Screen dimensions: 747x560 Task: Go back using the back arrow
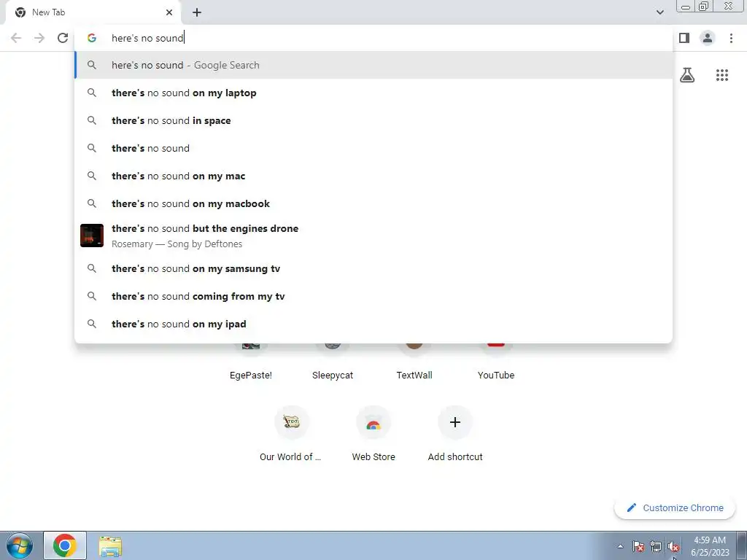click(x=16, y=38)
